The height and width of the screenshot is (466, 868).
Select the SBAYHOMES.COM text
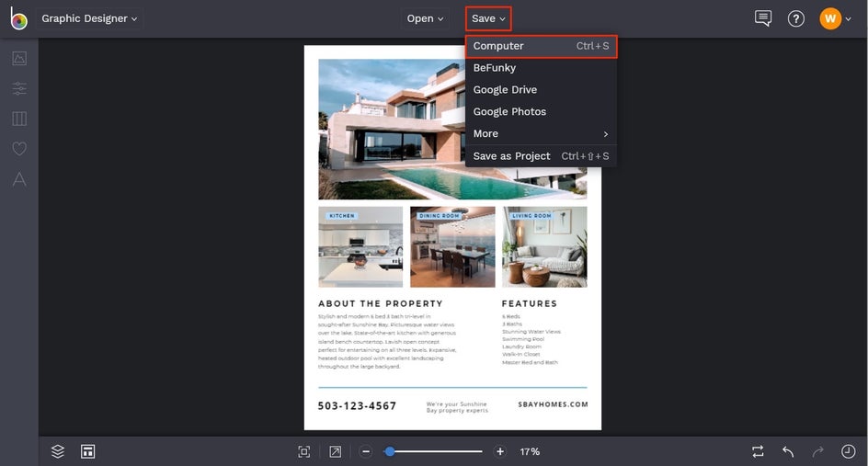[553, 404]
